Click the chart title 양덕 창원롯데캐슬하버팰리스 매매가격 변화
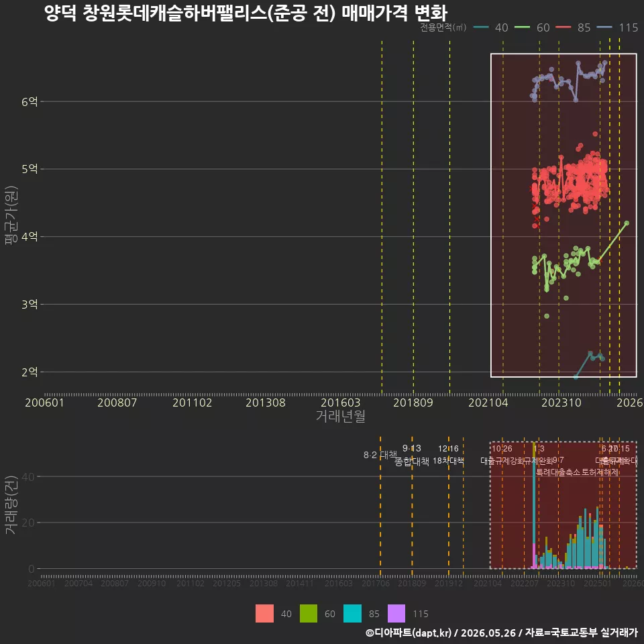This screenshot has width=644, height=644. (246, 13)
